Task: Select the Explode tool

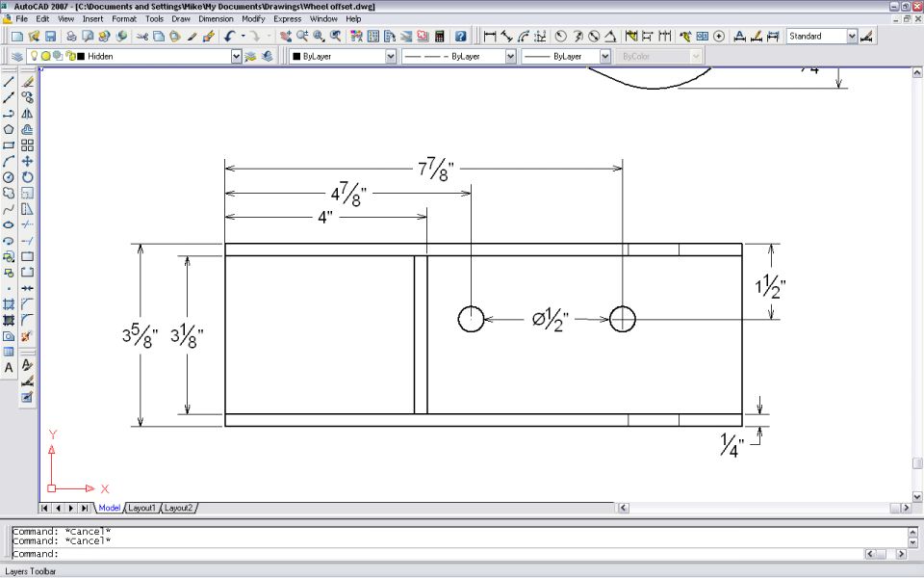Action: (x=27, y=336)
